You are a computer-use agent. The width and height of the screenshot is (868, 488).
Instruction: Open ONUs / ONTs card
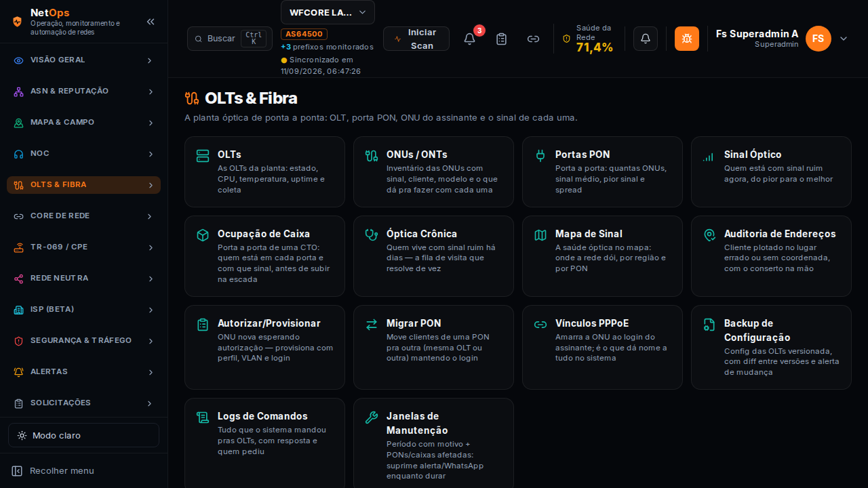(x=433, y=171)
